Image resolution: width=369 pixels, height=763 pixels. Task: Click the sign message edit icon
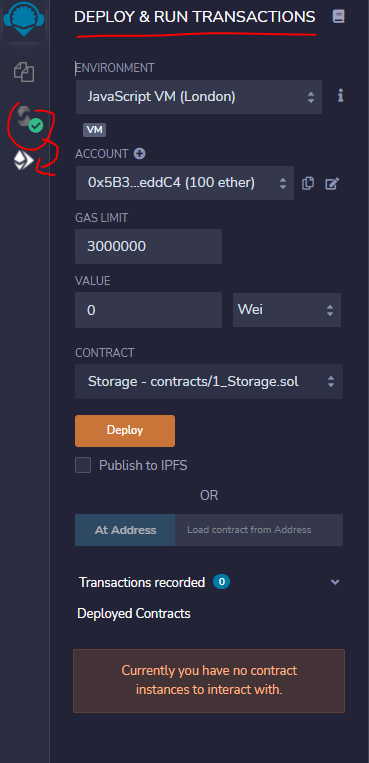(x=332, y=183)
